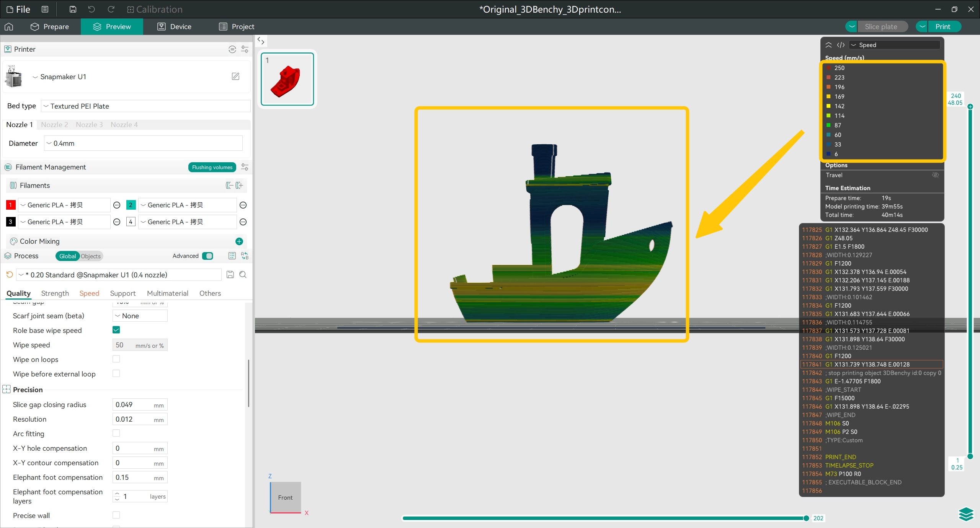Image resolution: width=980 pixels, height=528 pixels.
Task: Open the Bed type dropdown
Action: (146, 106)
